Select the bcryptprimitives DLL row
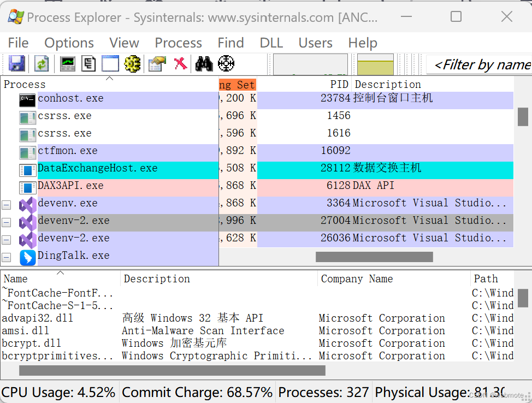Viewport: 532px width, 403px height. (257, 356)
